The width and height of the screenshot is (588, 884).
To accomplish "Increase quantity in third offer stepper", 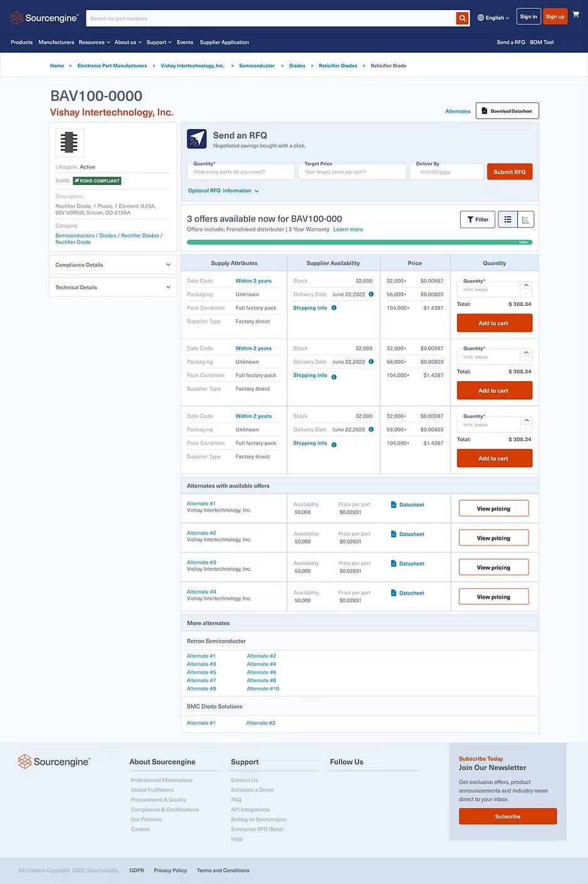I will point(527,421).
